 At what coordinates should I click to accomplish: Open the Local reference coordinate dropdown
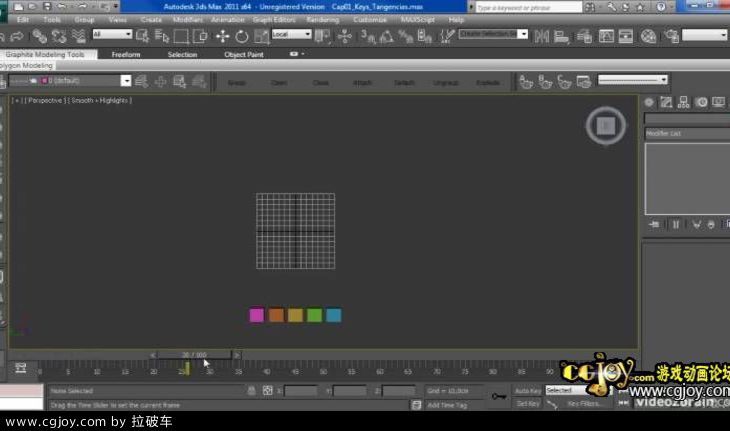tap(291, 34)
